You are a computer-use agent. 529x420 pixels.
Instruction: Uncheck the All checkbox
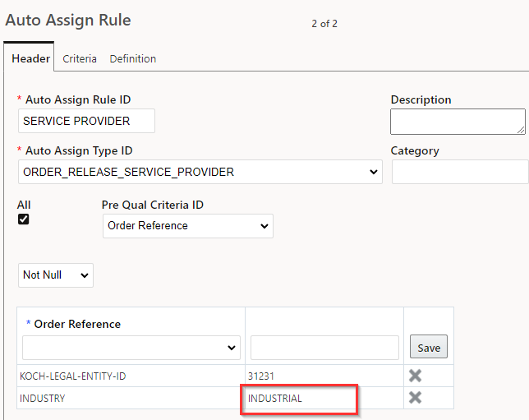click(23, 219)
